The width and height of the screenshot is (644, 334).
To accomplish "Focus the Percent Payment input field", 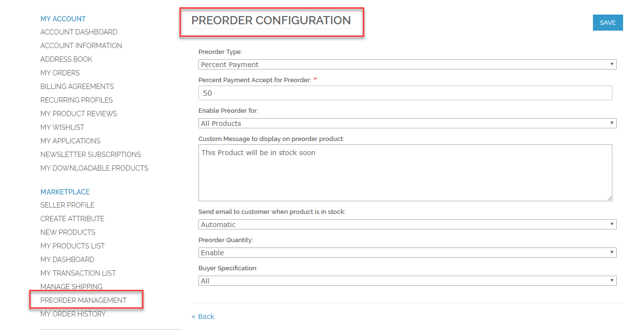I will point(405,93).
